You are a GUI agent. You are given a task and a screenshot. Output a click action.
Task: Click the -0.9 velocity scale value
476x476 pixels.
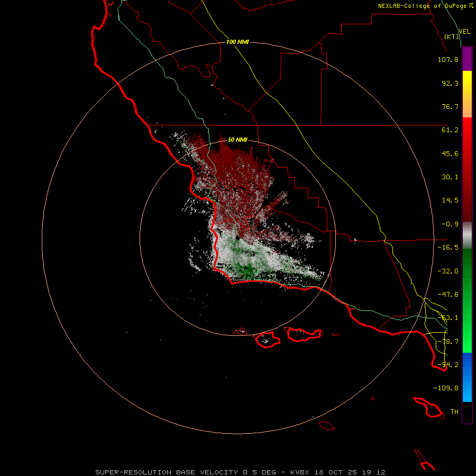coord(450,224)
